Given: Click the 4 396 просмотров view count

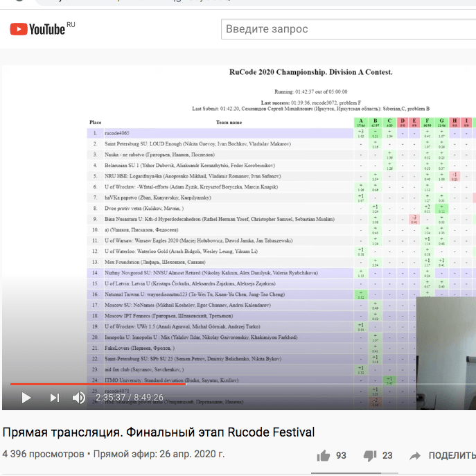Looking at the screenshot, I should point(43,454).
